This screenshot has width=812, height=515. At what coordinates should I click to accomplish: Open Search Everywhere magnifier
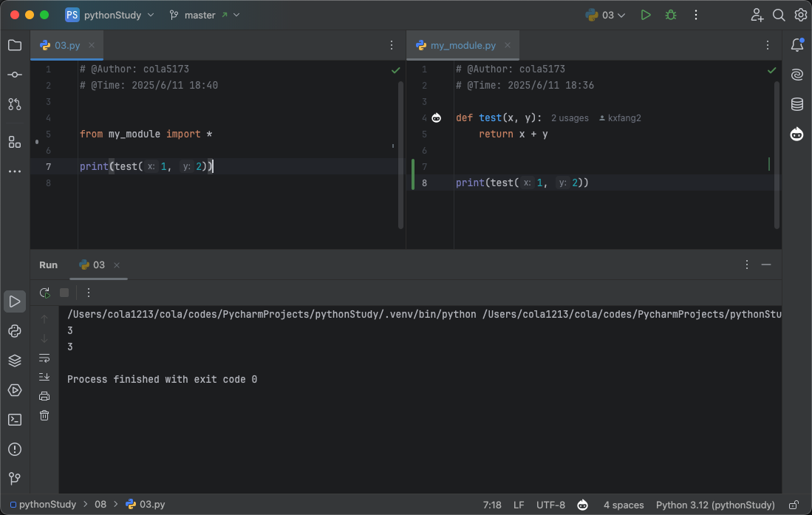click(x=779, y=15)
